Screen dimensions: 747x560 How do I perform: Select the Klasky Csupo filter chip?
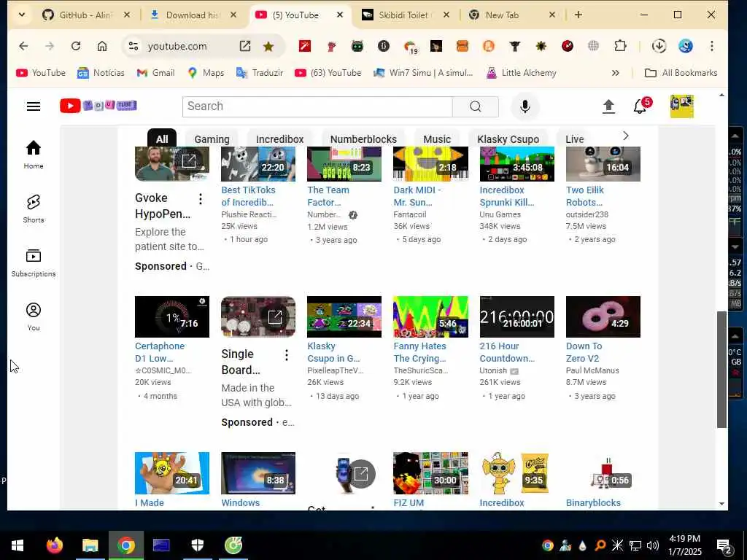point(508,139)
